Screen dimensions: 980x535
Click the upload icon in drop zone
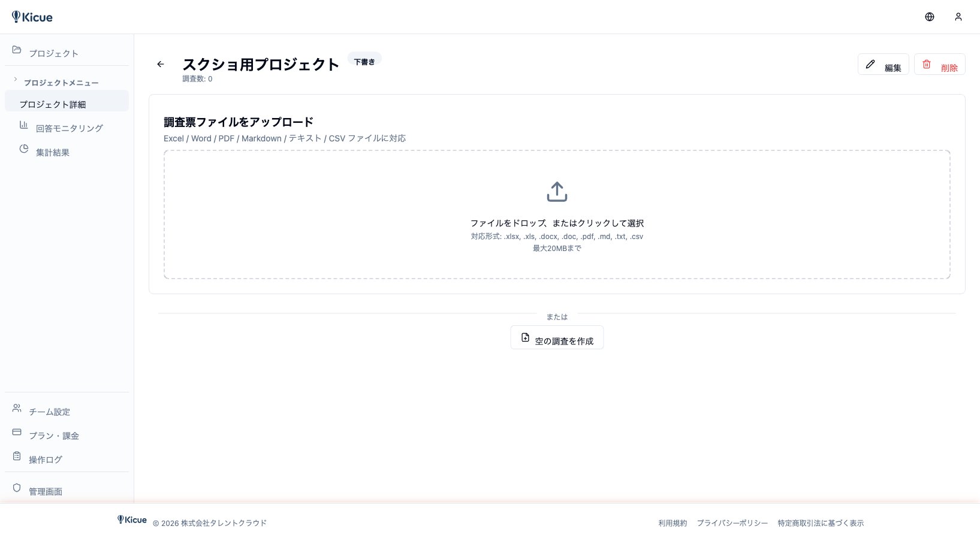pos(556,192)
